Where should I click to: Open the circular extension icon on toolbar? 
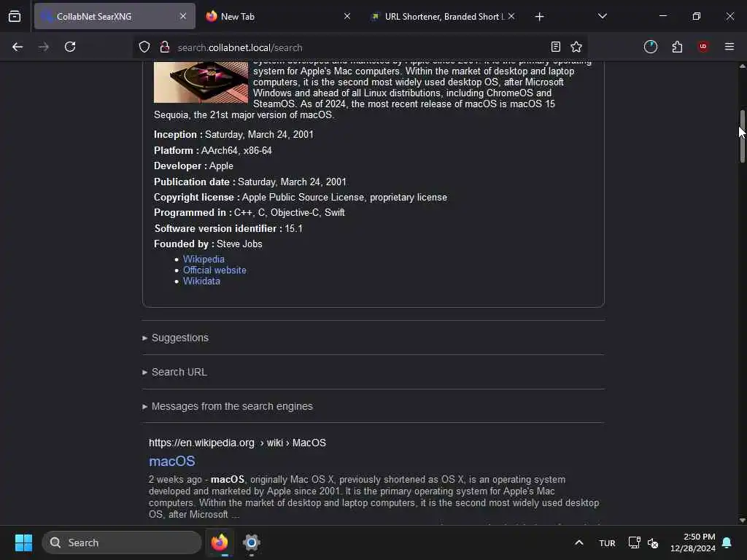pos(651,47)
